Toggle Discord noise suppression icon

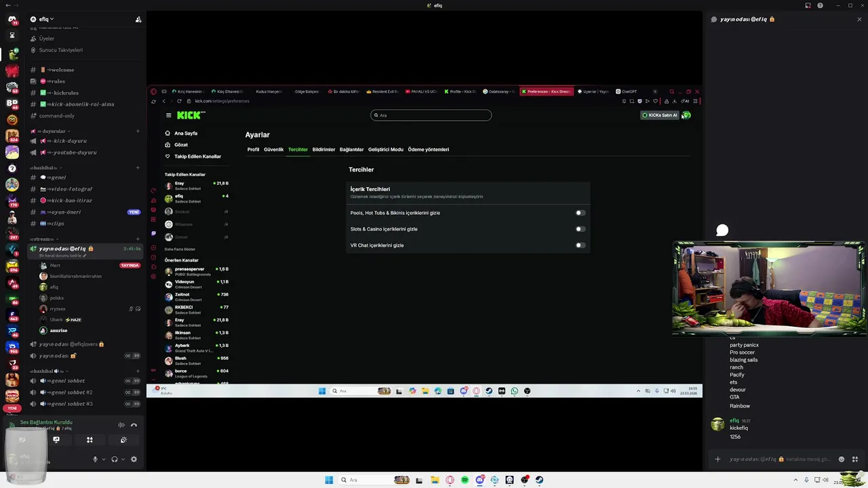(x=121, y=425)
